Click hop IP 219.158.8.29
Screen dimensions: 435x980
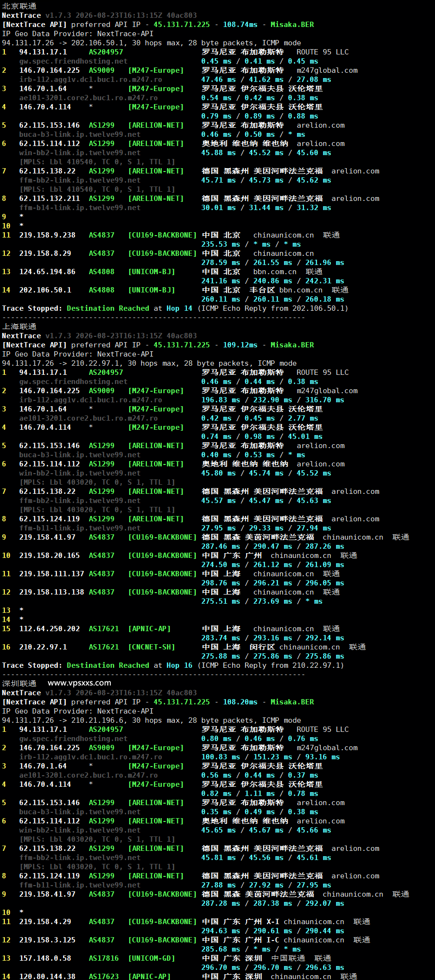(x=45, y=253)
